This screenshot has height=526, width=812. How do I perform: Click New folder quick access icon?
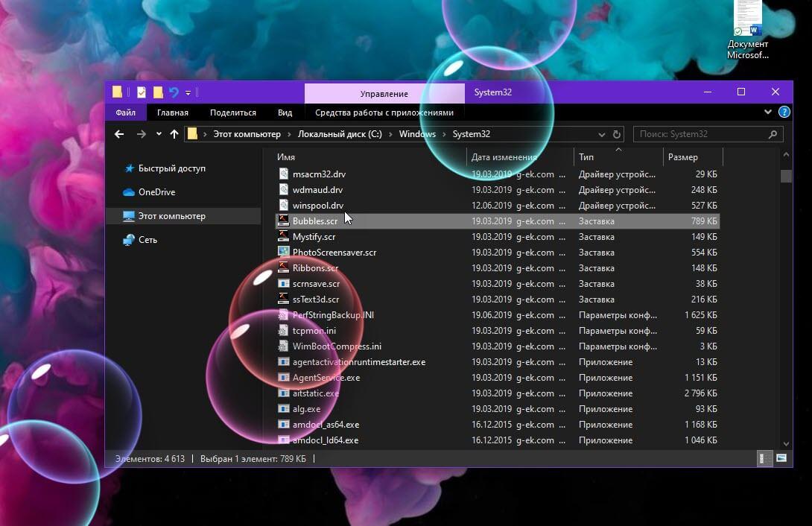(x=158, y=92)
